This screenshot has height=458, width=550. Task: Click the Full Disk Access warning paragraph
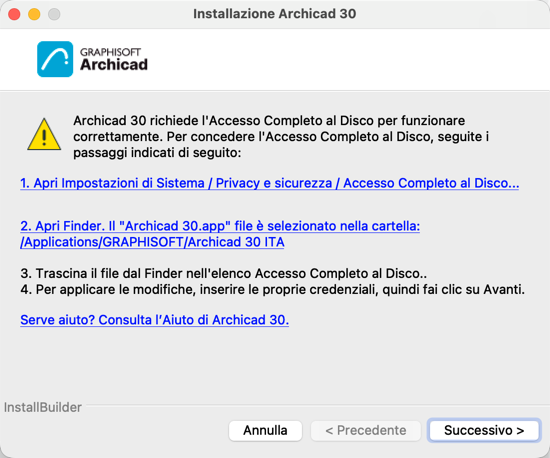click(x=281, y=136)
